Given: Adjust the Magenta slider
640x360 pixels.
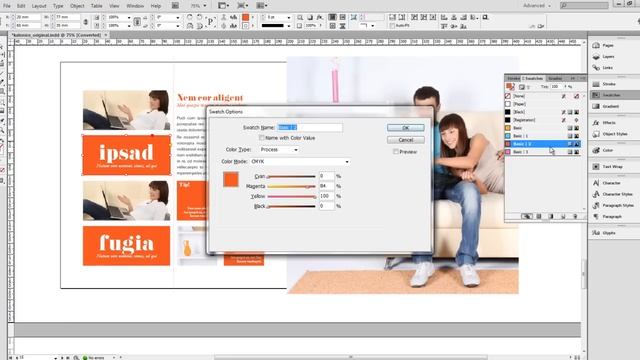Looking at the screenshot, I should tap(291, 186).
